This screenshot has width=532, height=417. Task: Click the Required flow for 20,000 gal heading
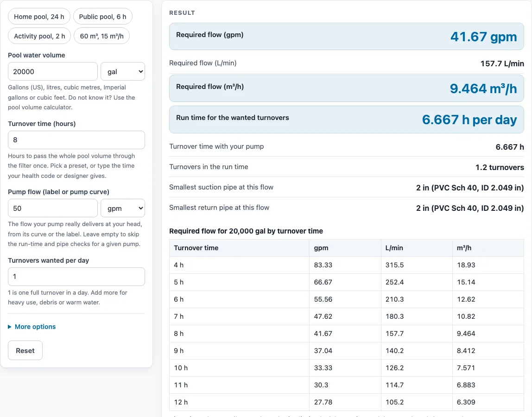246,231
